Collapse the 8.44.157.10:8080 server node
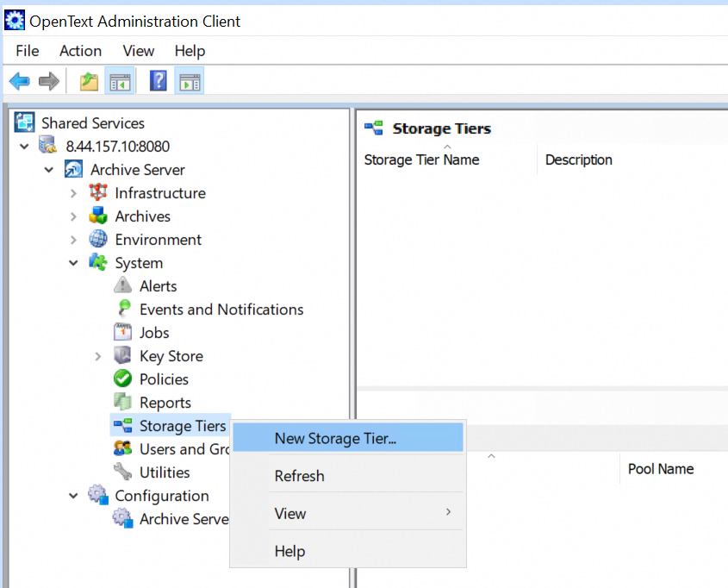The width and height of the screenshot is (728, 588). pyautogui.click(x=24, y=147)
